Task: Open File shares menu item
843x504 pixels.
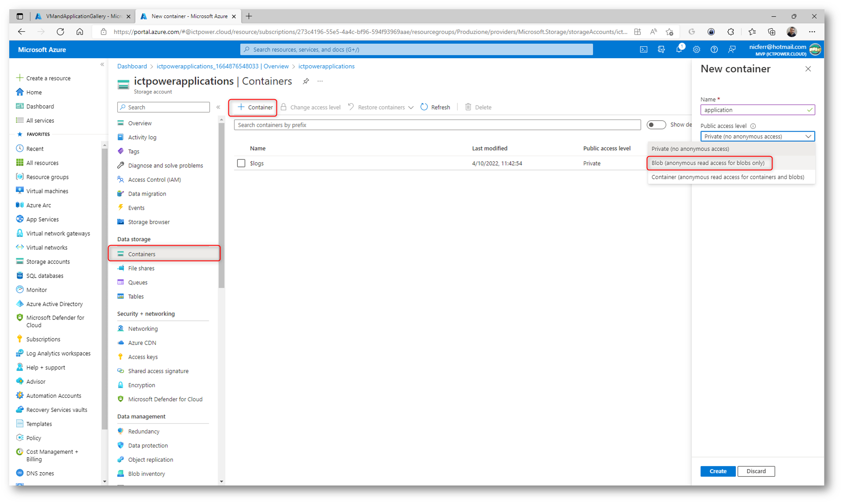Action: pos(141,268)
